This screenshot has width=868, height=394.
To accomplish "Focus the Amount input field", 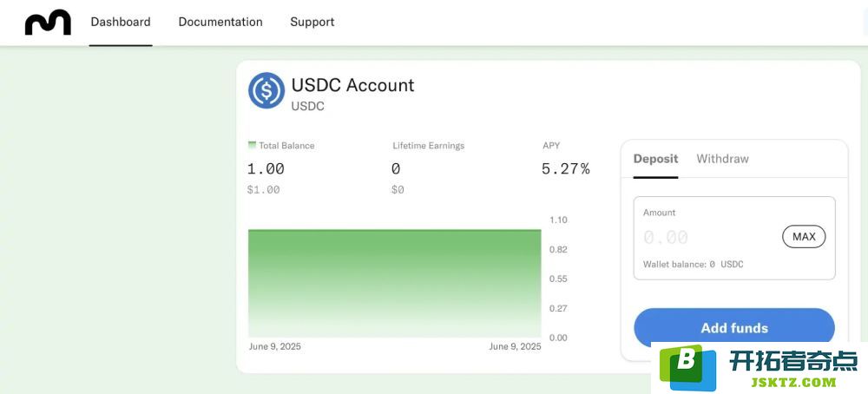I will tap(734, 238).
